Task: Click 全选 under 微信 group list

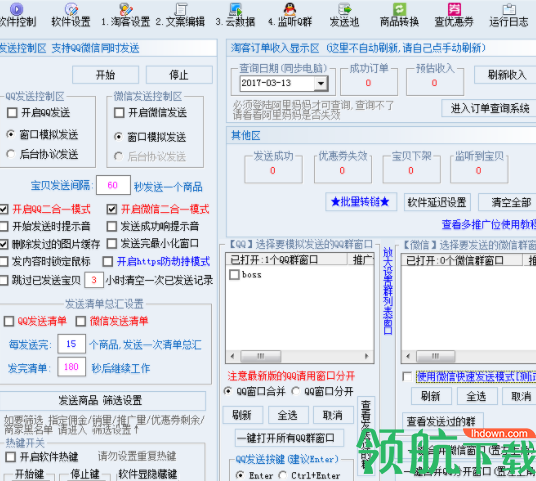Action: coord(477,396)
